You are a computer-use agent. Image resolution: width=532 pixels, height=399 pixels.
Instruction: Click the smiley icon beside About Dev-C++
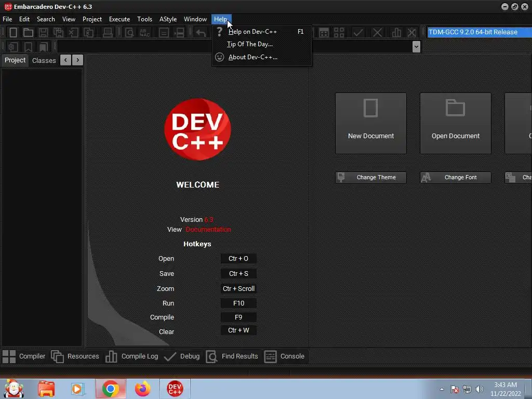click(220, 57)
